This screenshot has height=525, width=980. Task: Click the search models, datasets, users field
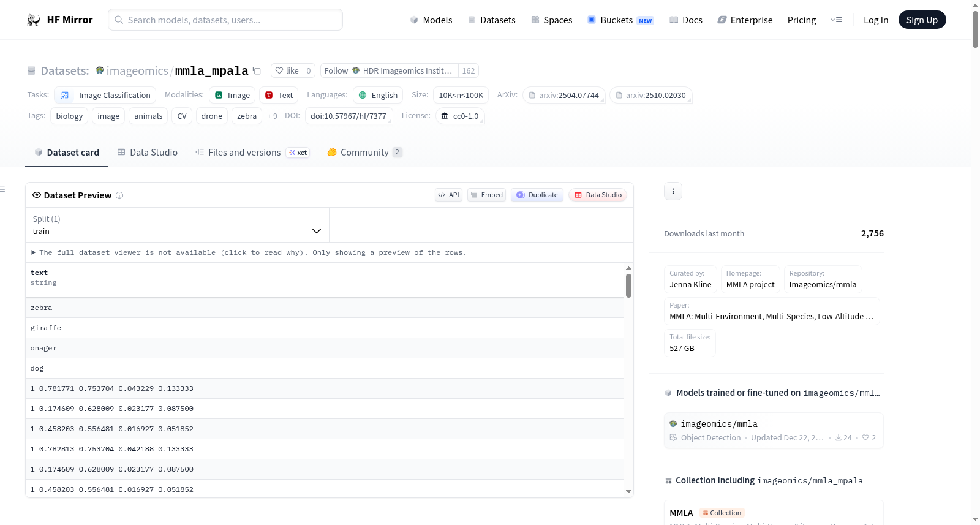[x=225, y=20]
